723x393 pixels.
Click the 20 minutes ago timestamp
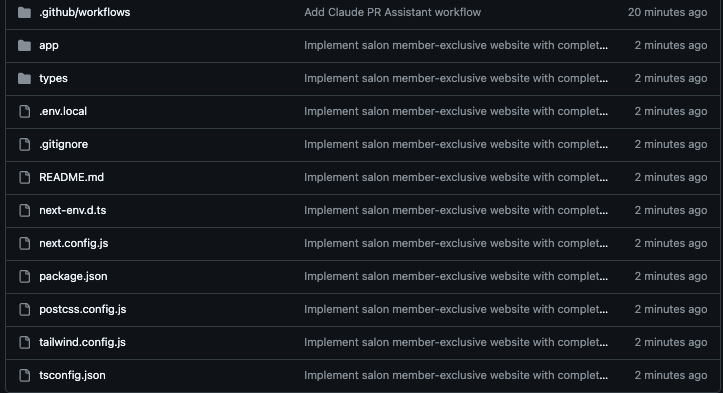click(x=667, y=12)
